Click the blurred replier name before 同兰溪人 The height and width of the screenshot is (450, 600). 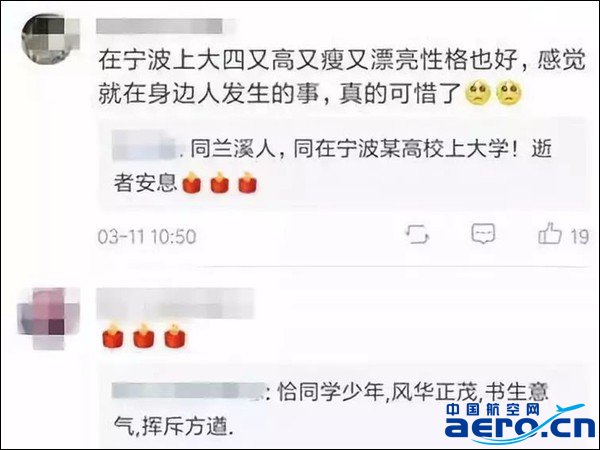pos(145,145)
